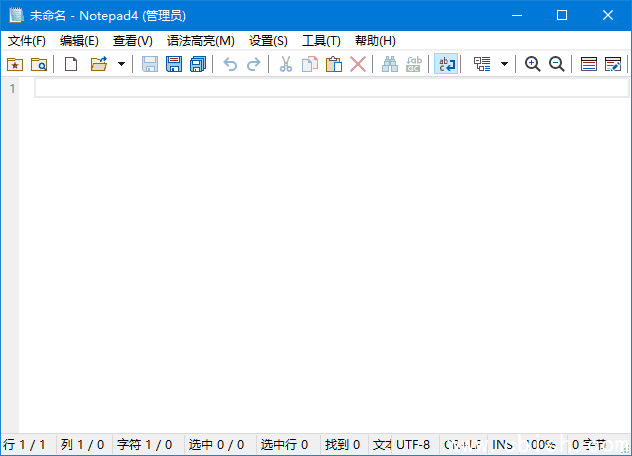Click the 行 1 / 1 line indicator

[25, 445]
